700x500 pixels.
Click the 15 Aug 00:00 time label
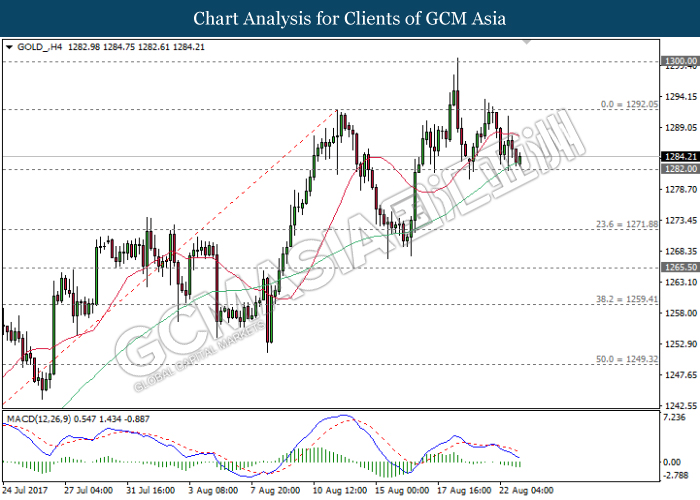click(x=402, y=490)
